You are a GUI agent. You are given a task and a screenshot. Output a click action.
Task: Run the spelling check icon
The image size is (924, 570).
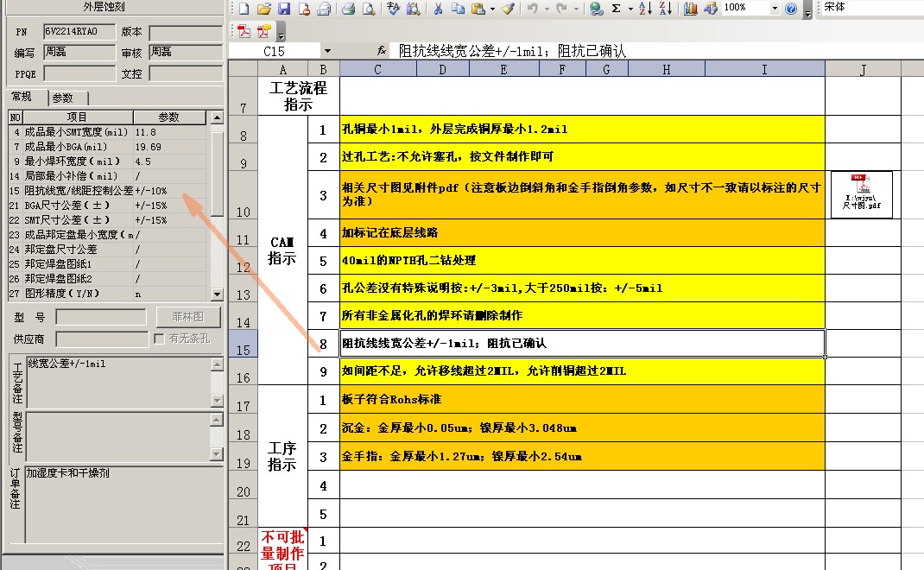point(394,9)
